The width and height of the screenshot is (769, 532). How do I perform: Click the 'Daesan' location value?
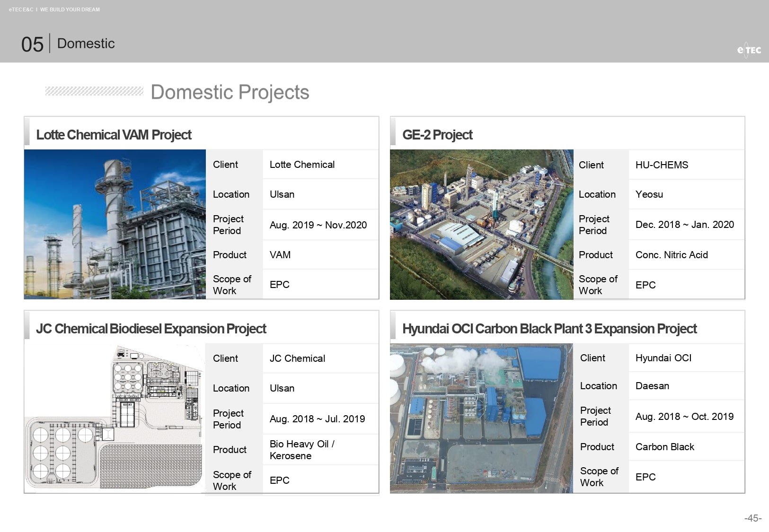point(652,386)
